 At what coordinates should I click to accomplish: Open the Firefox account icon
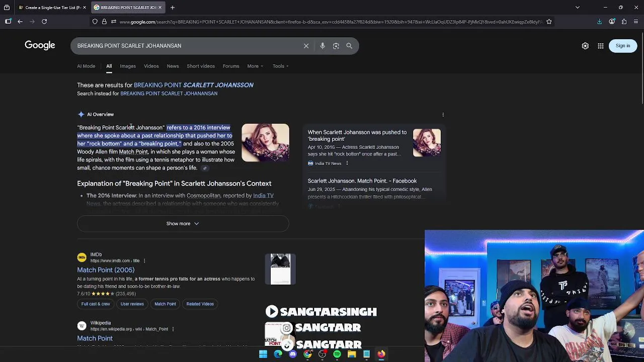pos(612,22)
